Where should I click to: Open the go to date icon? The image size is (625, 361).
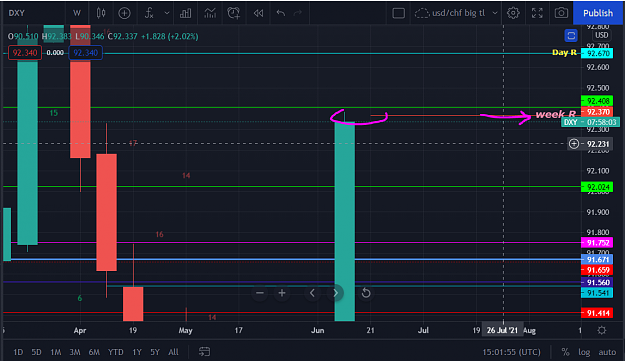click(x=204, y=351)
